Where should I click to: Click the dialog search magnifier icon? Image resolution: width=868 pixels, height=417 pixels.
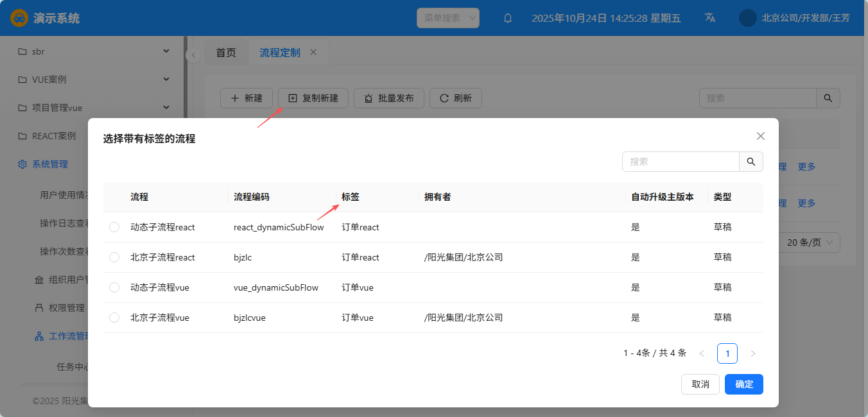[x=751, y=162]
